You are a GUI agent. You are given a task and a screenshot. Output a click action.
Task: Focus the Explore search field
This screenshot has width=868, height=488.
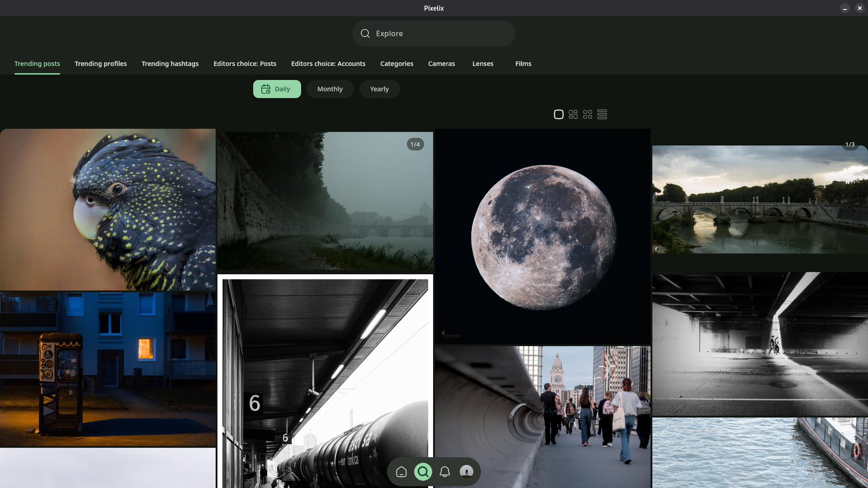(434, 33)
